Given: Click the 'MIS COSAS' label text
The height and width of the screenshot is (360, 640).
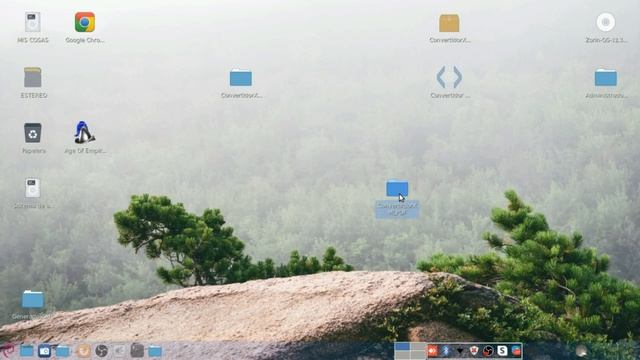Looking at the screenshot, I should click(33, 40).
